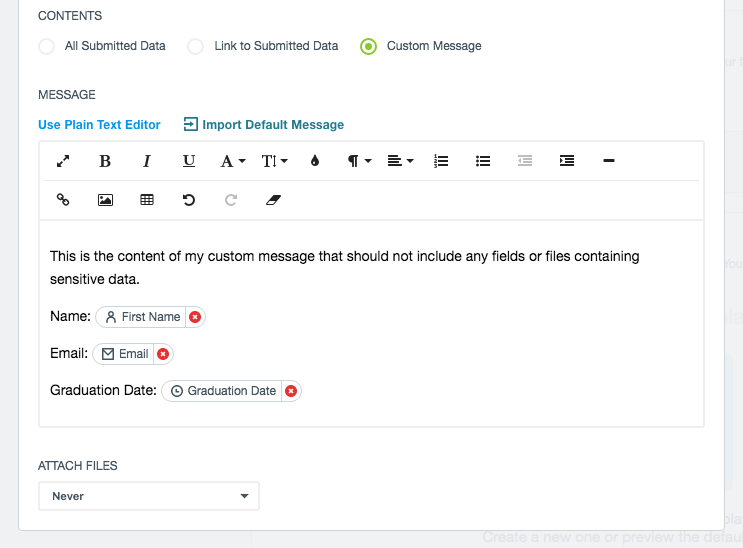Toggle fullscreen editor mode icon
Screen dimensions: 743x548
coord(62,161)
